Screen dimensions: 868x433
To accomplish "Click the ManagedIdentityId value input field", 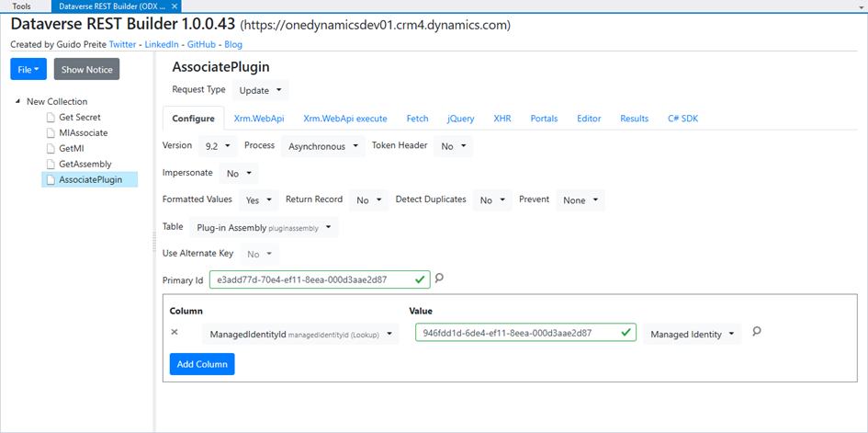I will pos(525,333).
